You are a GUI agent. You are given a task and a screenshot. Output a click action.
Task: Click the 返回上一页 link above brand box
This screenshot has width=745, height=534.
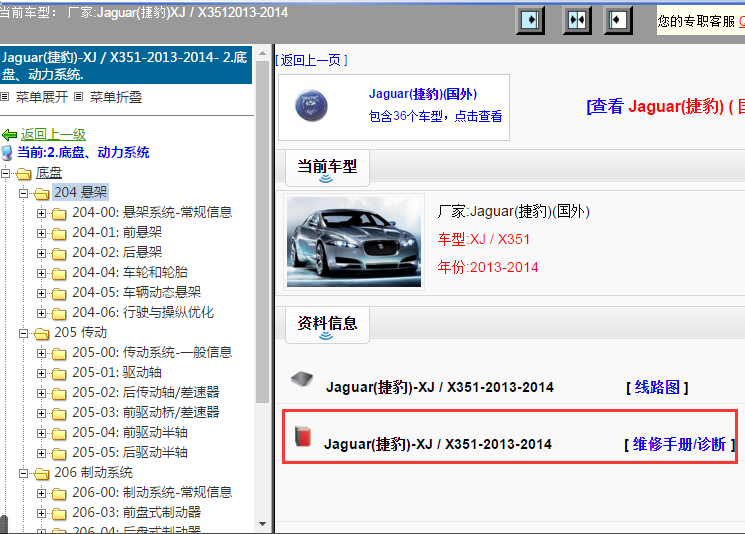point(312,60)
